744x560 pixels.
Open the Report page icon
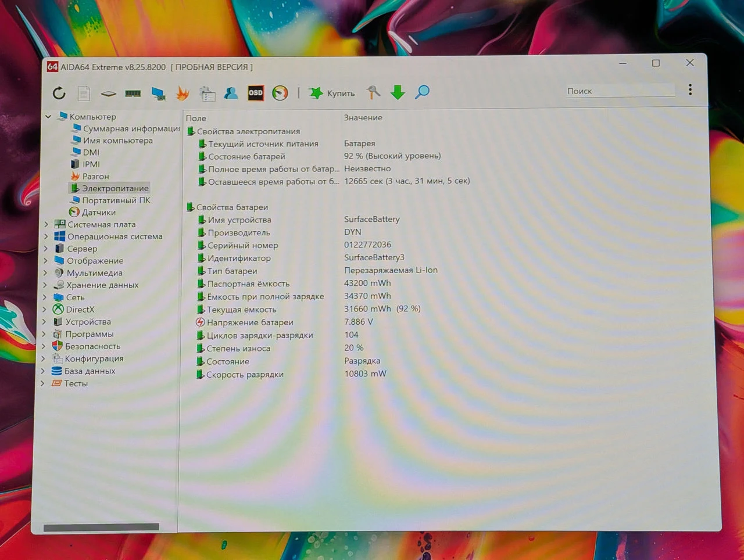(x=84, y=93)
